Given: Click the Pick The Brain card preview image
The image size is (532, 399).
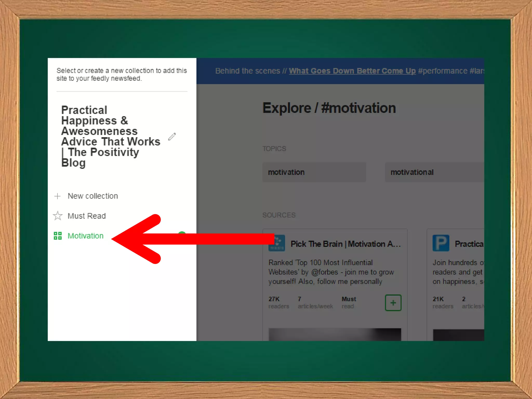Looking at the screenshot, I should [x=335, y=335].
